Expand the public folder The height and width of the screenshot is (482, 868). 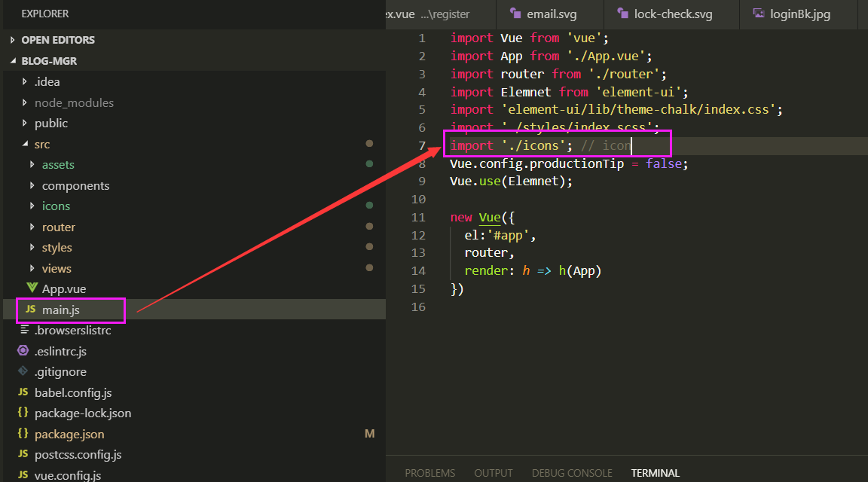24,123
